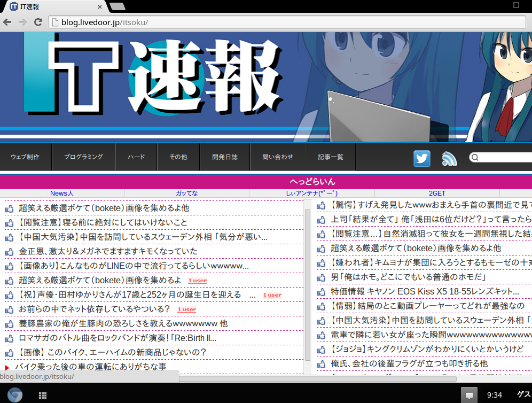
Task: Open the Chromium launcher icon in taskbar
Action: (15, 394)
